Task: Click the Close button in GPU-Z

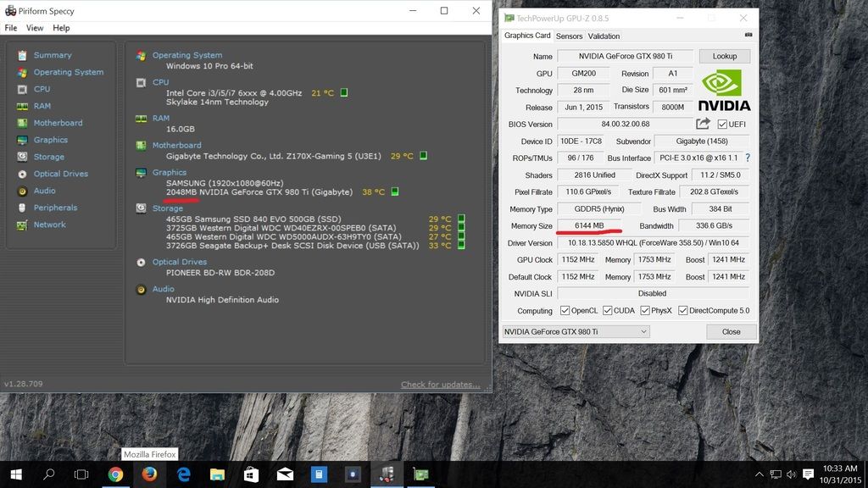Action: 732,331
